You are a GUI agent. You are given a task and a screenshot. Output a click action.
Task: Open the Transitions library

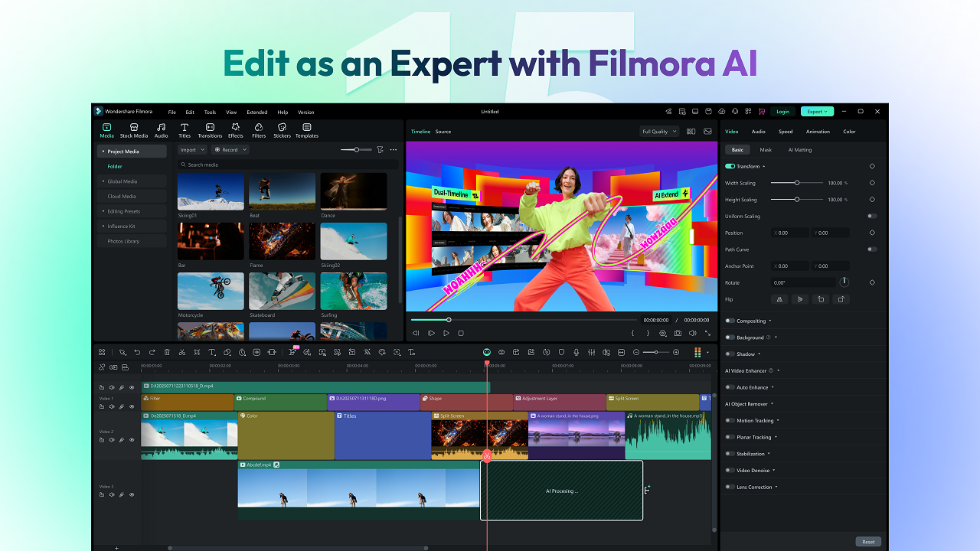coord(210,130)
